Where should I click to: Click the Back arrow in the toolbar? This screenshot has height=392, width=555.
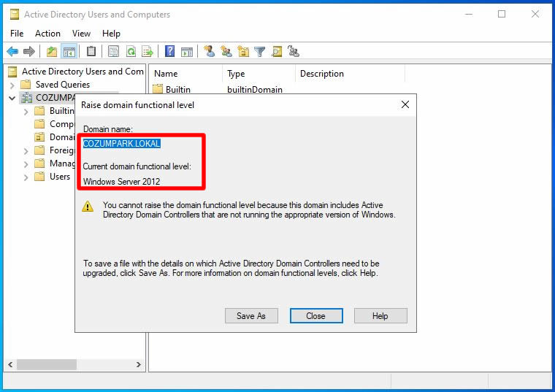click(12, 51)
